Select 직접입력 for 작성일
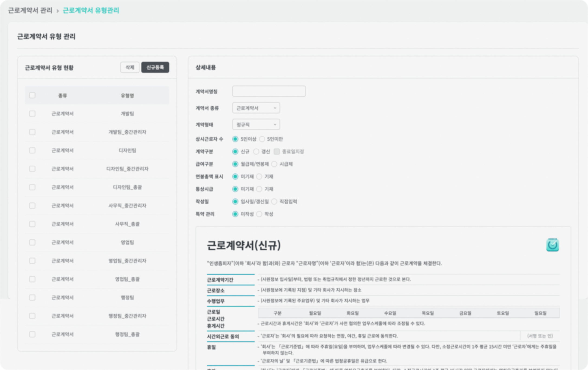Screen dimensions: 588x370 click(274, 201)
